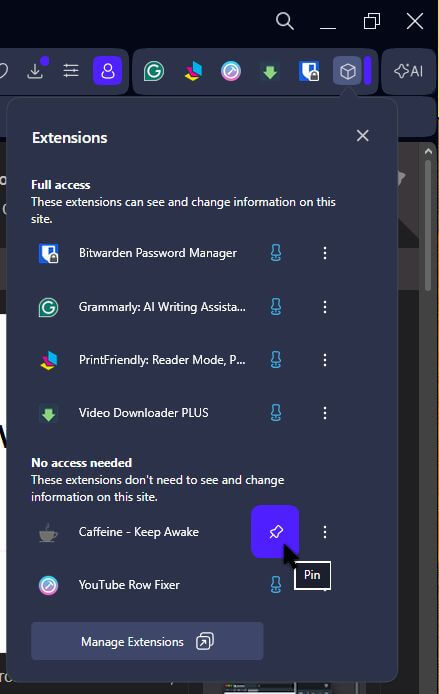Screen dimensions: 439x694
Task: Toggle the extensions cube icon
Action: coord(347,71)
